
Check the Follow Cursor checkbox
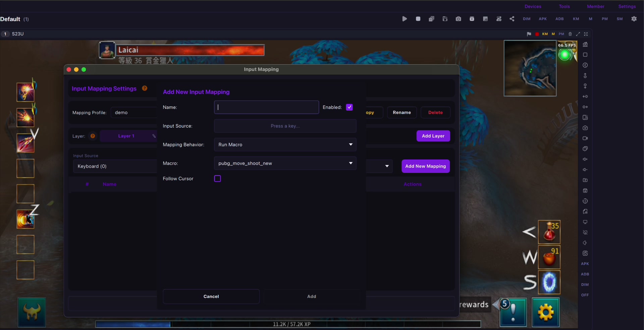click(x=217, y=178)
